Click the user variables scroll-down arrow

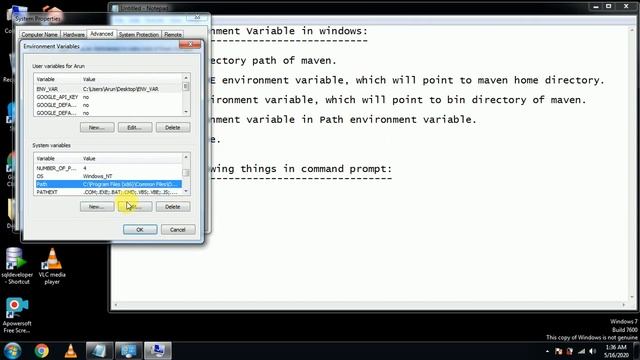click(186, 112)
